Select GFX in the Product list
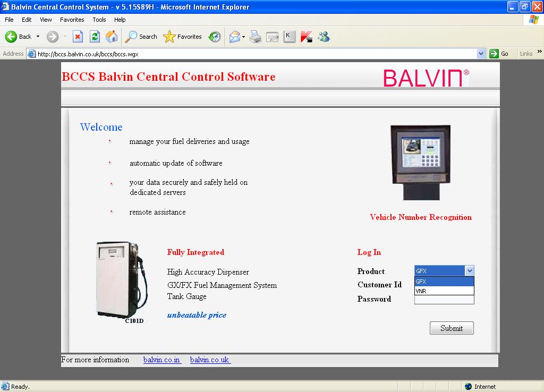544x392 pixels. click(x=444, y=282)
